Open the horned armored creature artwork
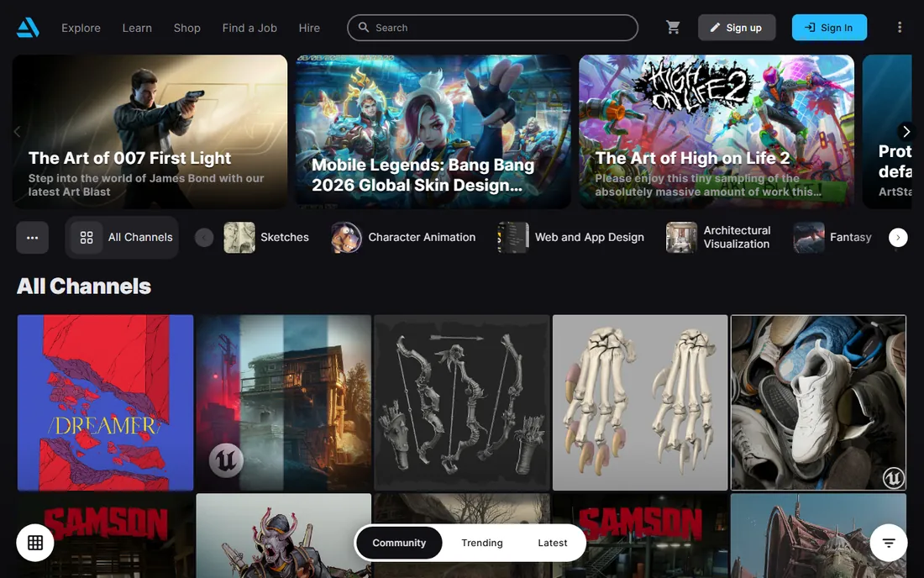 (x=284, y=536)
